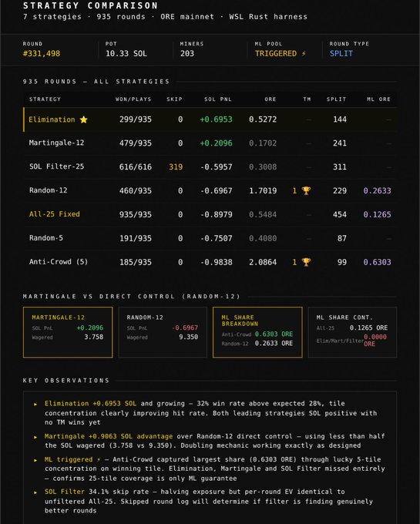
Task: Click the wagered value 3.758 in Martingale card
Action: [x=93, y=337]
